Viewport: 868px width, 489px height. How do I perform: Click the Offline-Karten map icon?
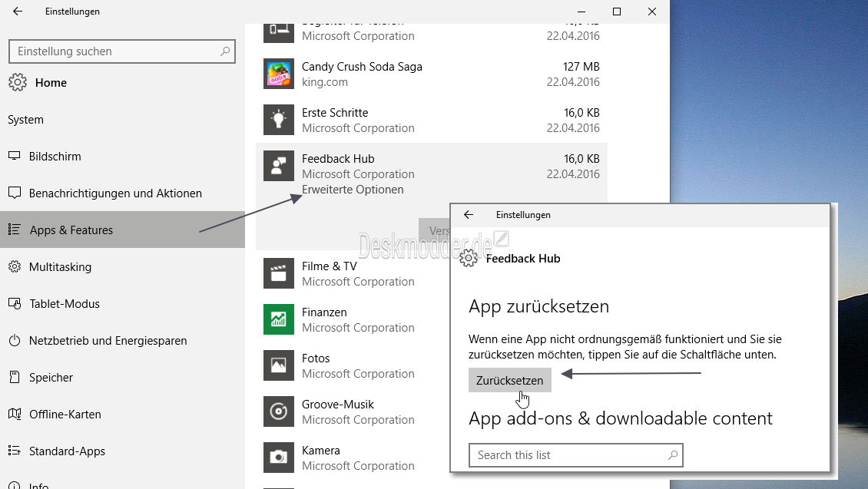pyautogui.click(x=15, y=414)
